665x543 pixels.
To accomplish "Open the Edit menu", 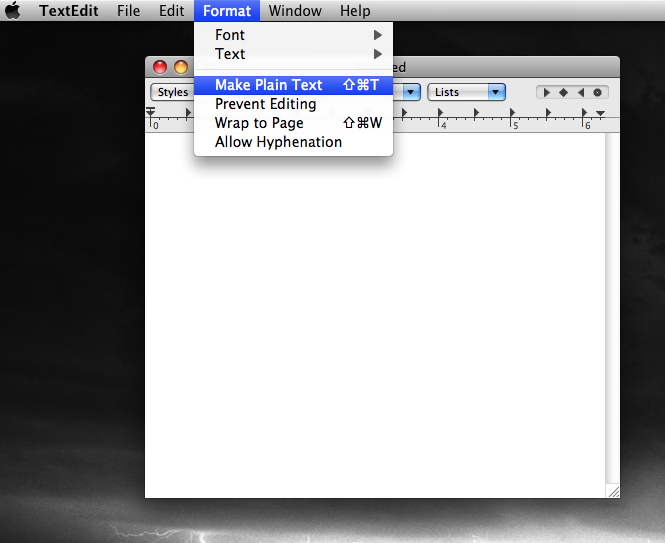I will click(x=171, y=11).
